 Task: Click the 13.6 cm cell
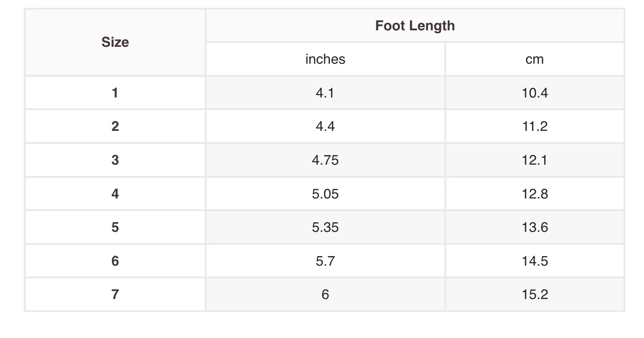535,227
